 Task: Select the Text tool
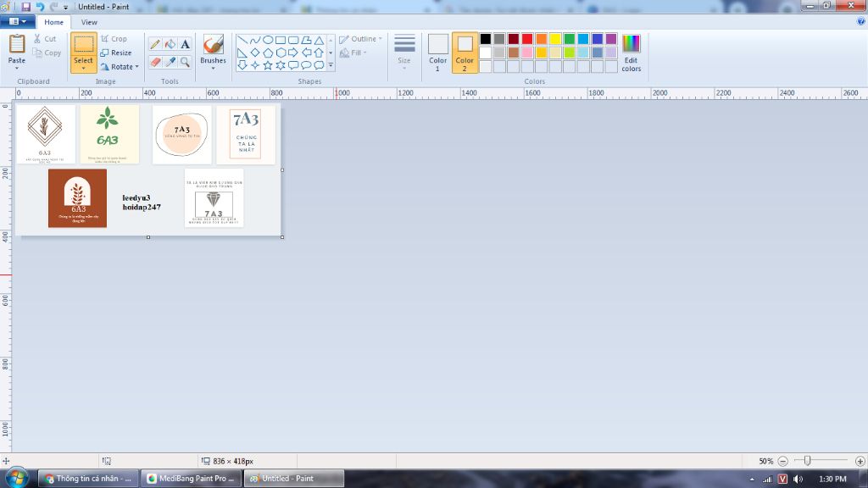point(185,44)
